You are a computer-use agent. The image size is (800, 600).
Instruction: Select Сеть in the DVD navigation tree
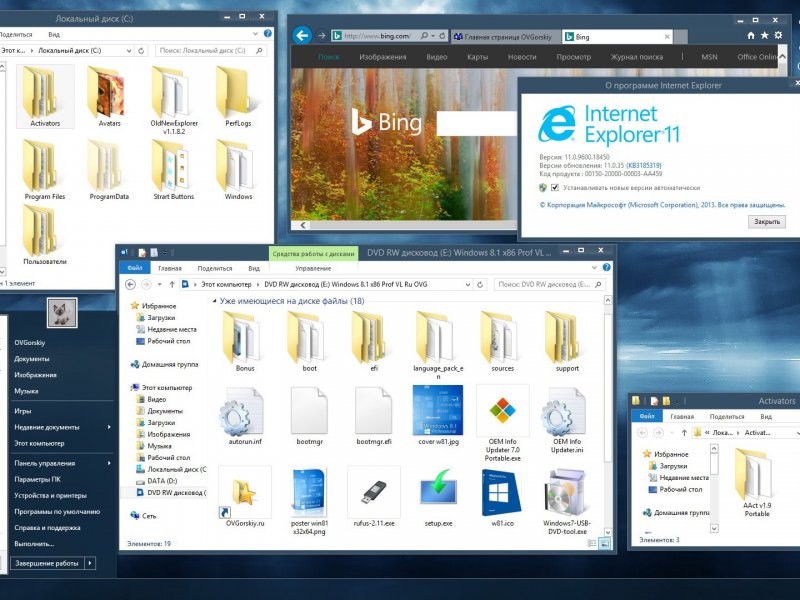149,516
